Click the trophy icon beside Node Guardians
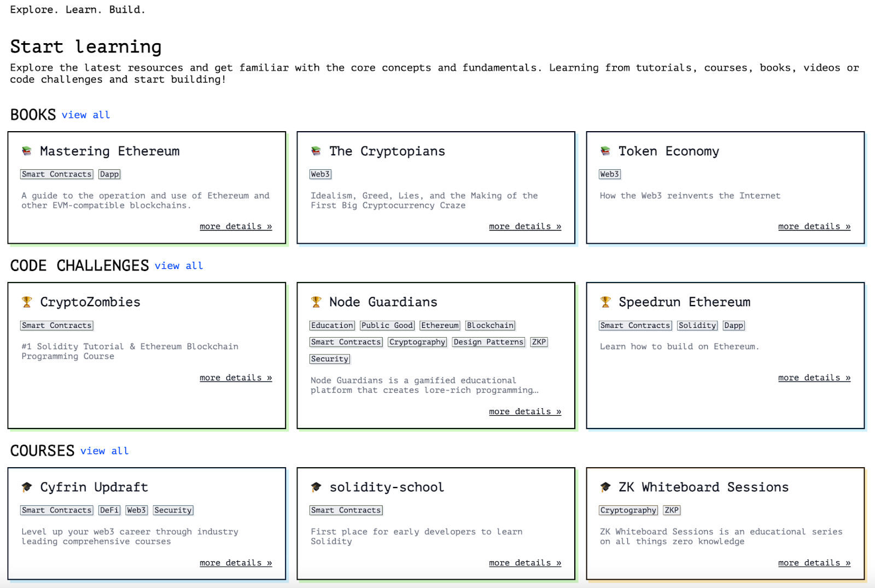875x588 pixels. (316, 302)
